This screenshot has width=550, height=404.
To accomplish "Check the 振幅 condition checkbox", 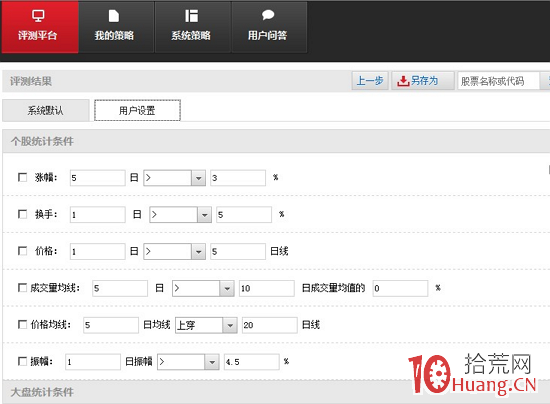I will pyautogui.click(x=22, y=361).
